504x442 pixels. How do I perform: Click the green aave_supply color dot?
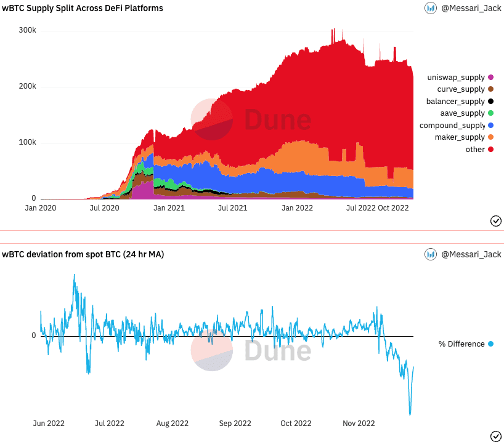pos(490,113)
